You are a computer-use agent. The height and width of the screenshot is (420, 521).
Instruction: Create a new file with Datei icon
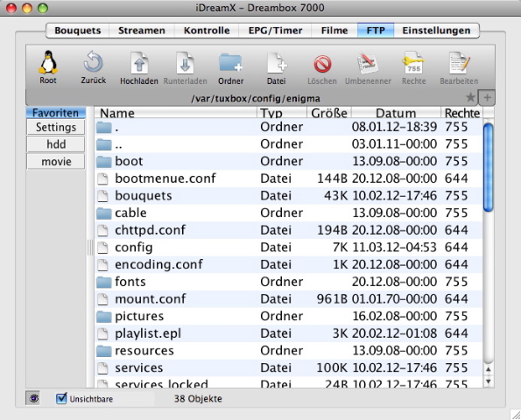point(277,62)
